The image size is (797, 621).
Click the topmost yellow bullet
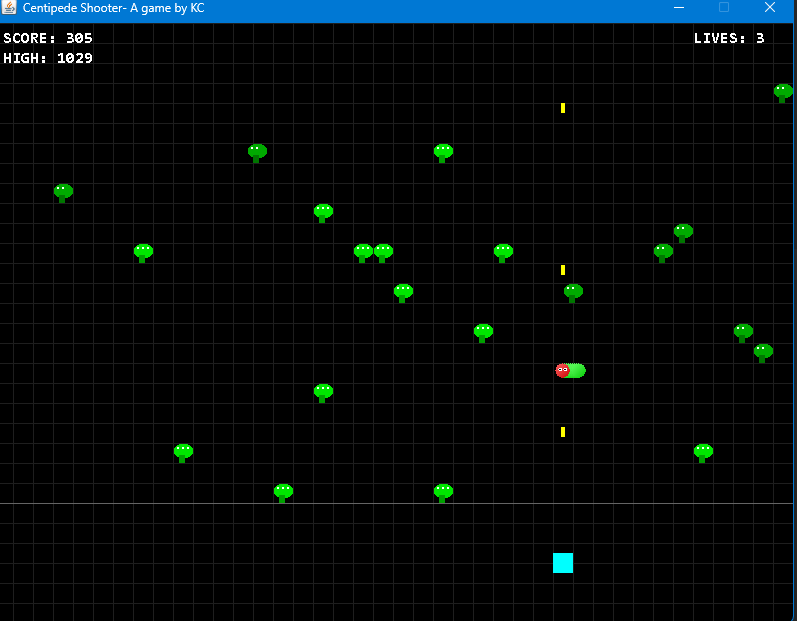click(563, 108)
